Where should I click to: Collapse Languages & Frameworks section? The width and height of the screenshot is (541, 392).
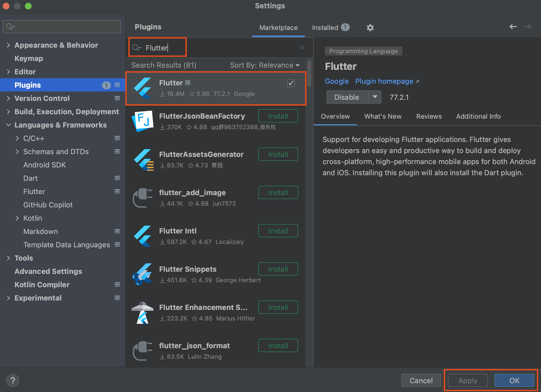click(8, 125)
